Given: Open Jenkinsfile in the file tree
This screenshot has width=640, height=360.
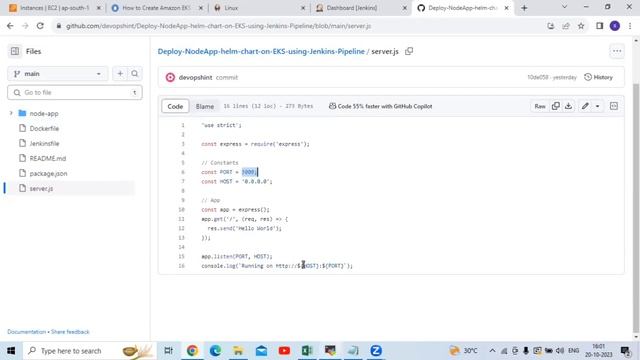Looking at the screenshot, I should click(x=44, y=144).
